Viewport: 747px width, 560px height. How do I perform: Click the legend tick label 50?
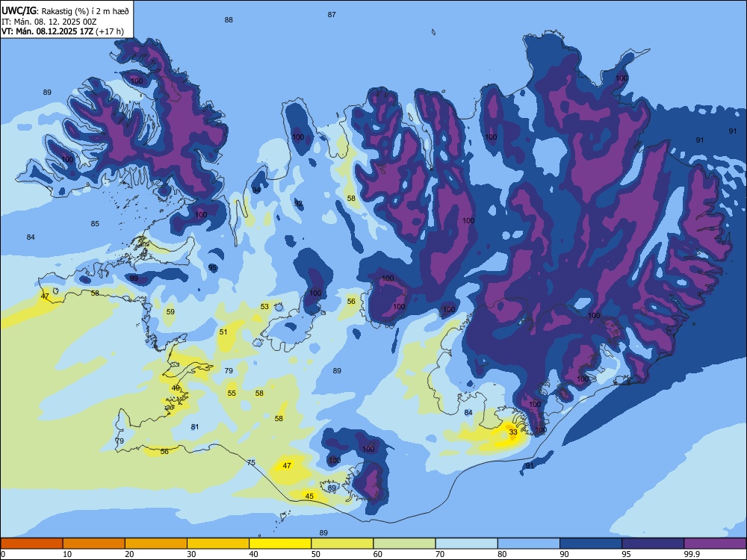[316, 554]
